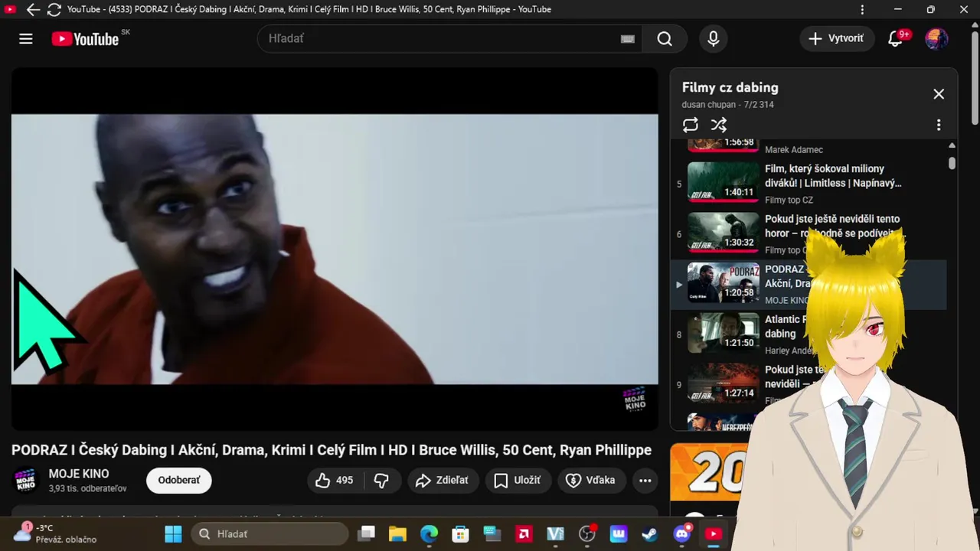This screenshot has width=980, height=551.
Task: Select the PODRAZ playlist item thumbnail
Action: (723, 283)
